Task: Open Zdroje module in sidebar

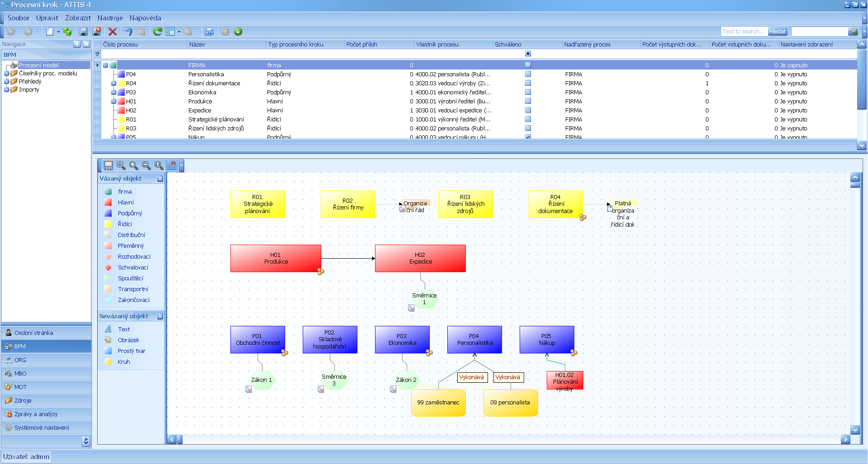Action: coord(46,400)
